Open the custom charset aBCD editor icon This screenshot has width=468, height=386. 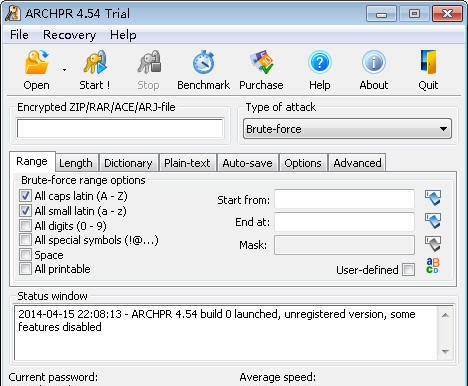tap(433, 266)
